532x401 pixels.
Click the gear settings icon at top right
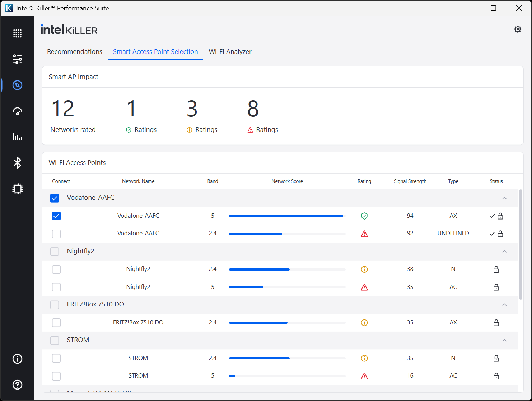[518, 29]
